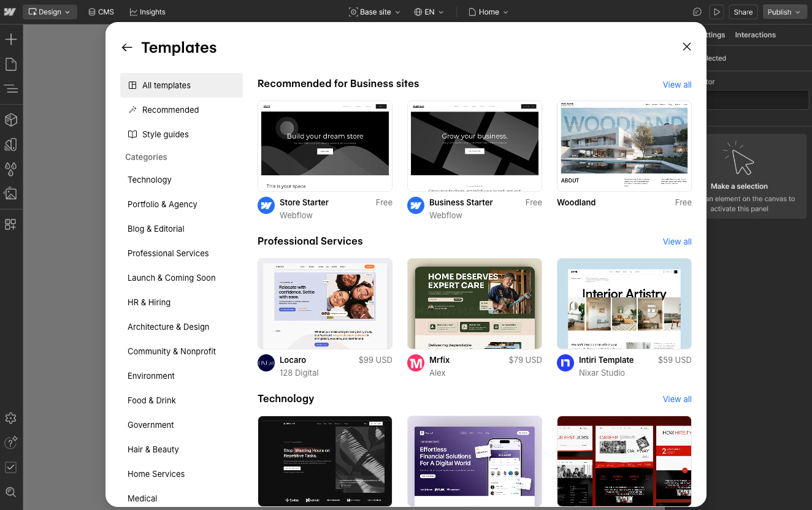Screen dimensions: 812x510
Task: Expand the Design mode dropdown
Action: coord(50,12)
